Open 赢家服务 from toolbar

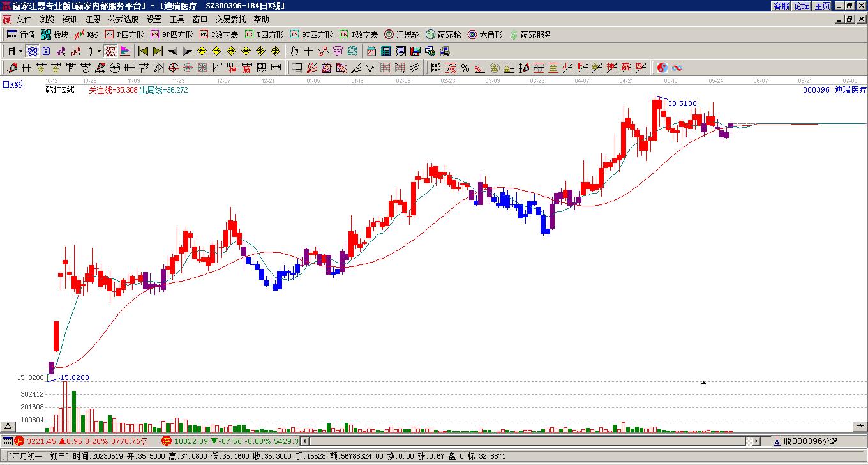tap(530, 34)
